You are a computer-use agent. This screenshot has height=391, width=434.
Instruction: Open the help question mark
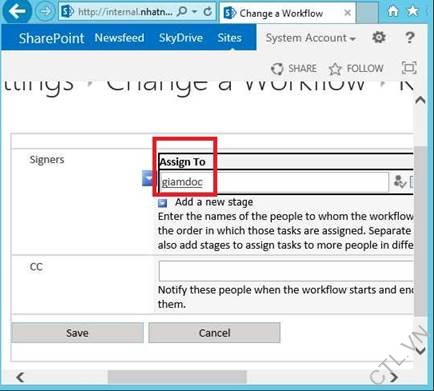410,37
